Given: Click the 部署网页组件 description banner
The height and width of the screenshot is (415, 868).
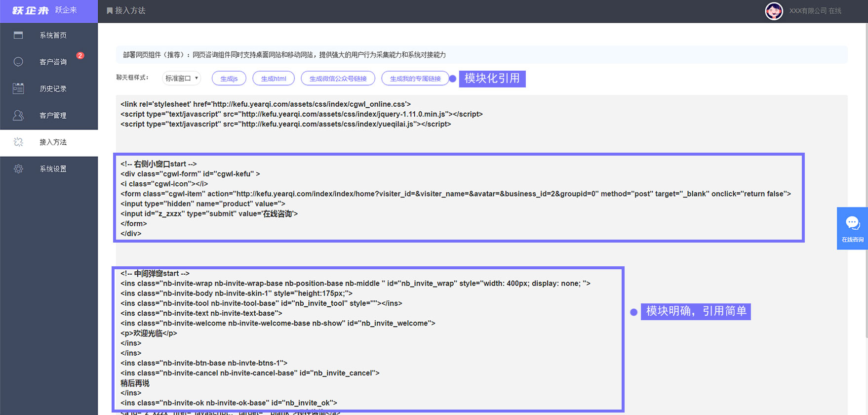Looking at the screenshot, I should tap(482, 55).
